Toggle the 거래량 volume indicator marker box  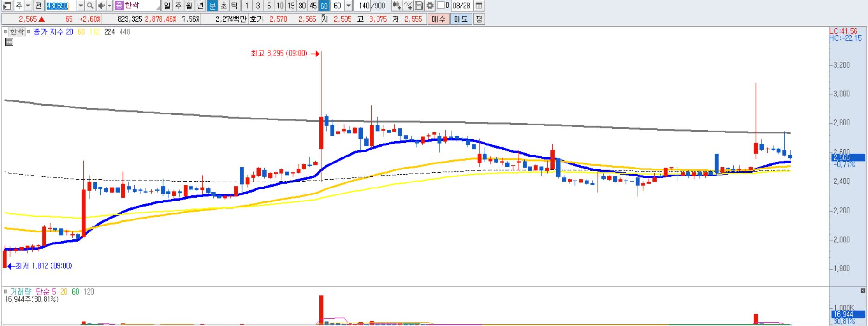(6, 292)
